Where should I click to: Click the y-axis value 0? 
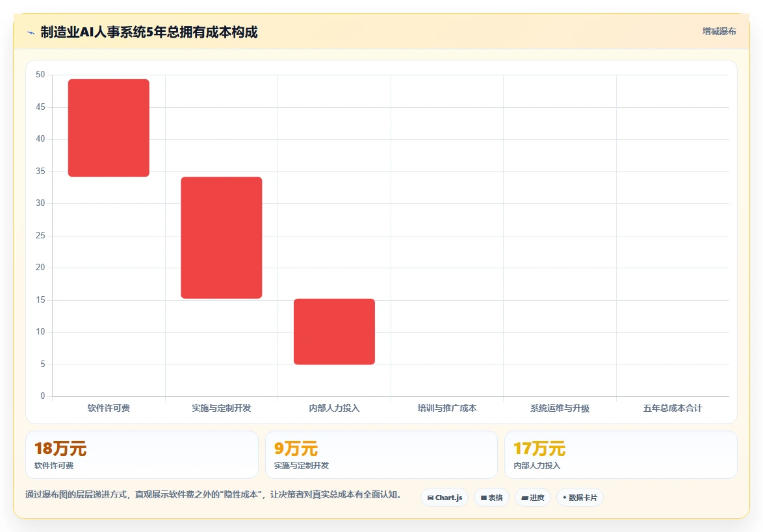pyautogui.click(x=43, y=396)
